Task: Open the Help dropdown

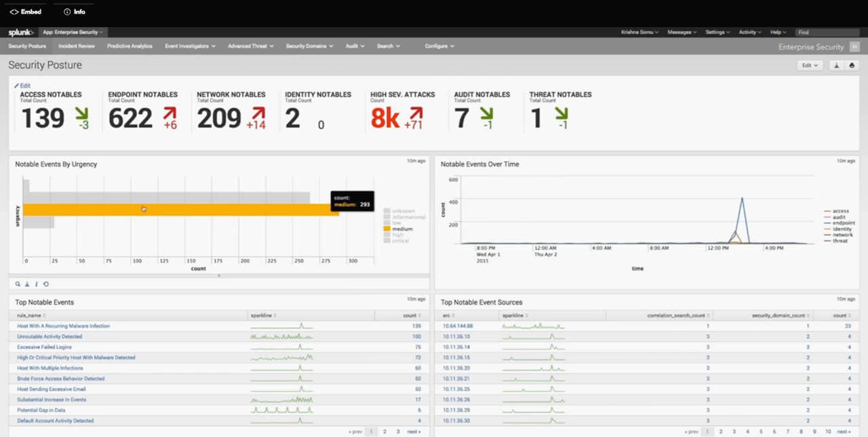Action: (x=778, y=32)
